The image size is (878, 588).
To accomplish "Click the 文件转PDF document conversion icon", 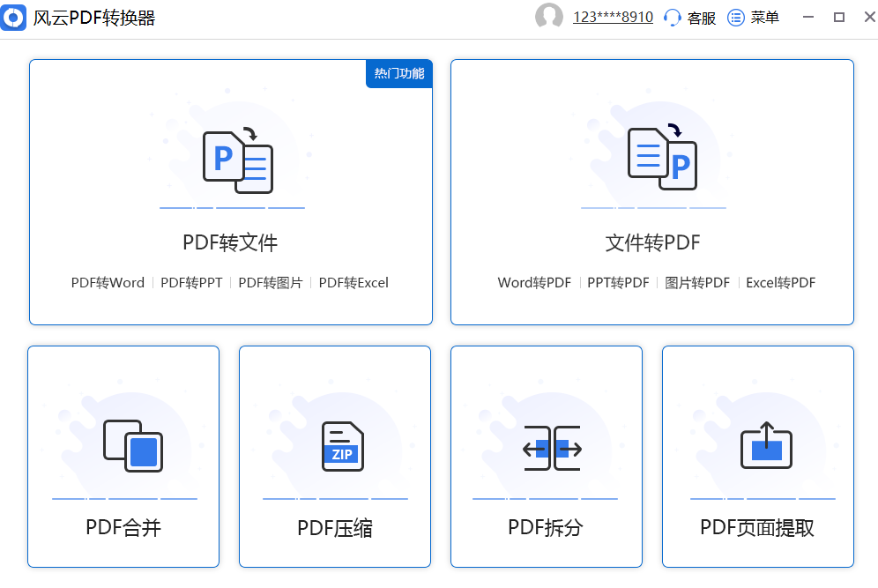I will click(662, 157).
